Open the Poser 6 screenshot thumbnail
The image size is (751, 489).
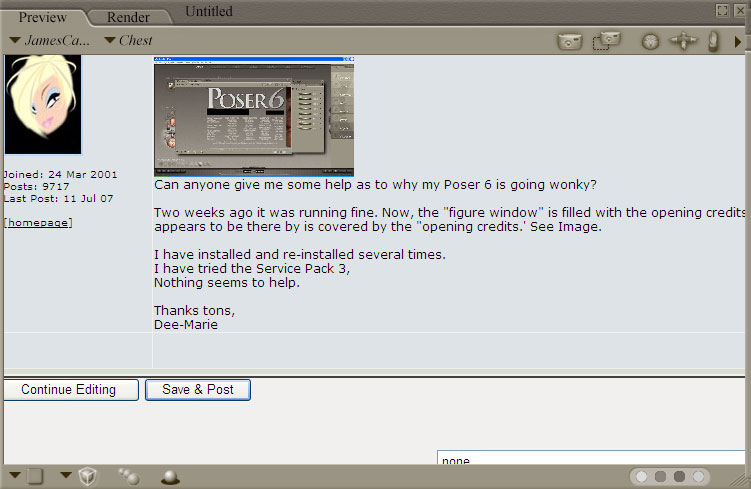[x=254, y=116]
